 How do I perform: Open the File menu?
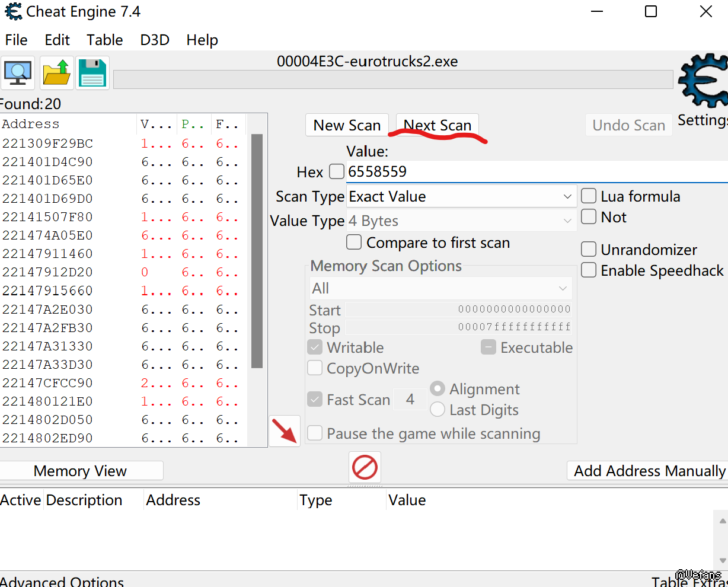point(16,40)
